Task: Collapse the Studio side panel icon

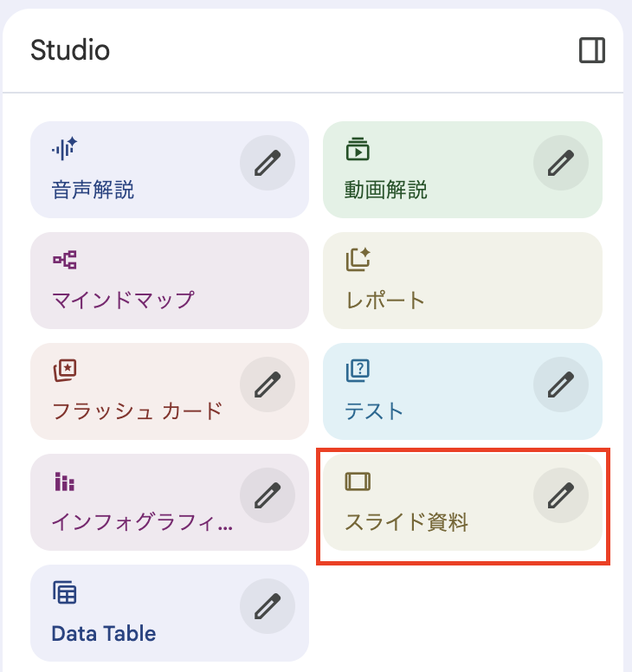Action: tap(592, 50)
